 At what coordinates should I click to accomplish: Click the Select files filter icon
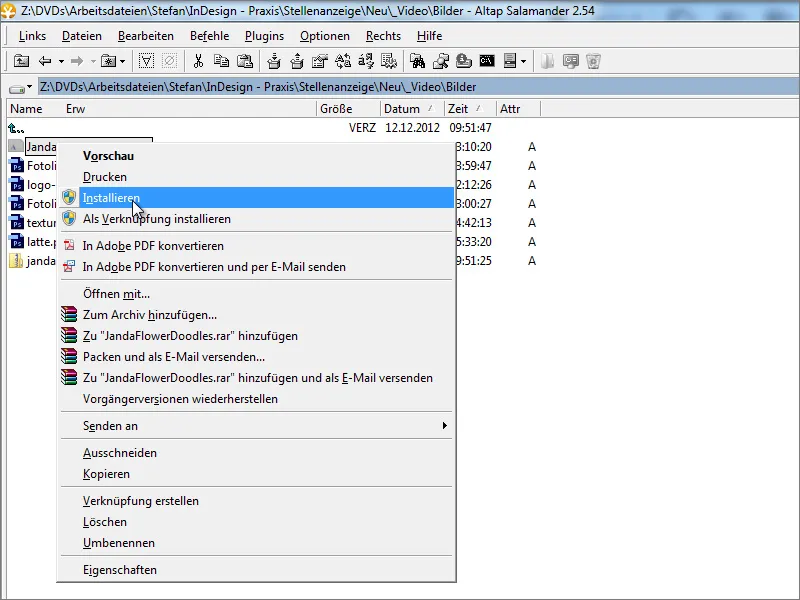pyautogui.click(x=146, y=61)
